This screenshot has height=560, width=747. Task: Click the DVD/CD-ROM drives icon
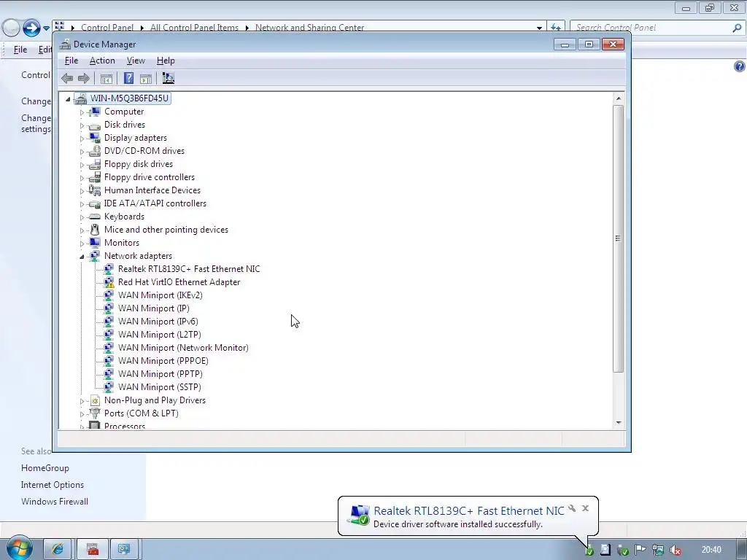click(95, 151)
